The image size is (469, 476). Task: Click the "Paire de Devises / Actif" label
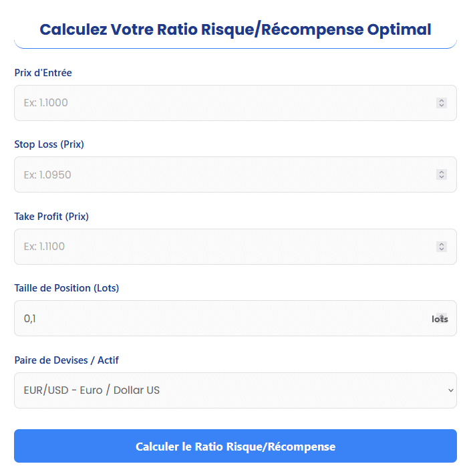pos(66,360)
